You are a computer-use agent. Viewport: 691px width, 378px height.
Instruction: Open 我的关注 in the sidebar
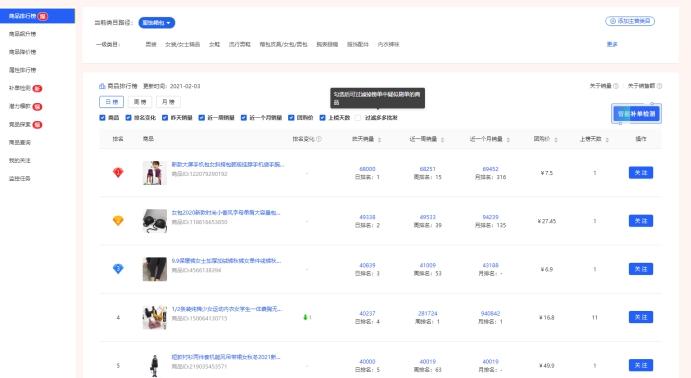coord(20,160)
